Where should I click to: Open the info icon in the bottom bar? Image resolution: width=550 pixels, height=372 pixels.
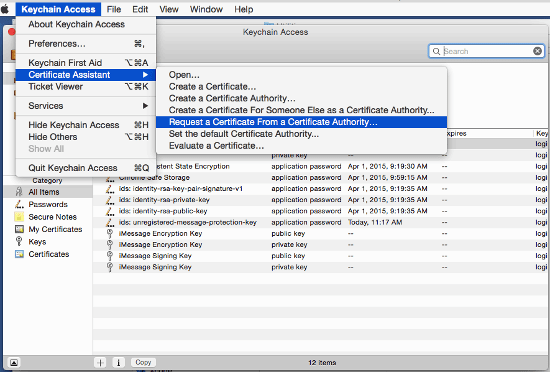pyautogui.click(x=119, y=362)
